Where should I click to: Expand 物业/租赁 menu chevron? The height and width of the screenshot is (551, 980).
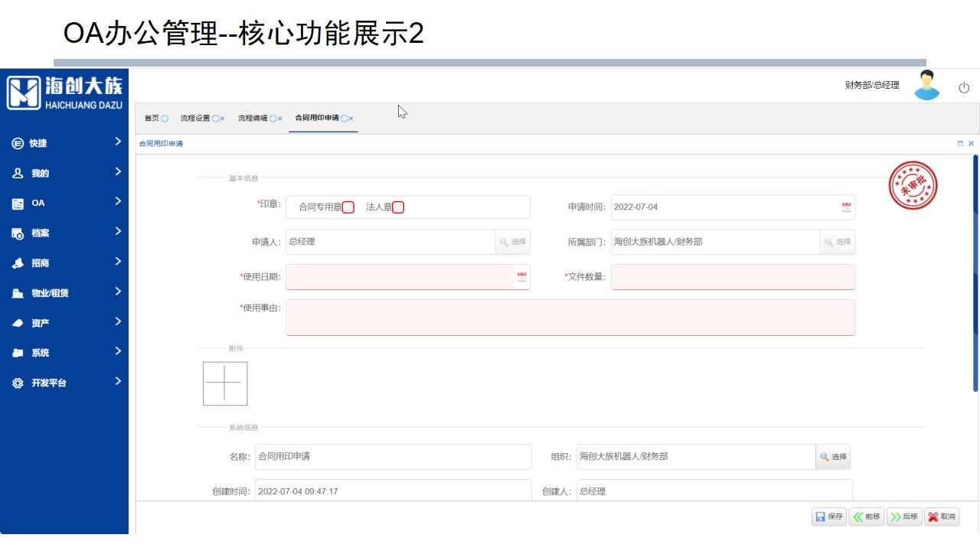(x=118, y=292)
